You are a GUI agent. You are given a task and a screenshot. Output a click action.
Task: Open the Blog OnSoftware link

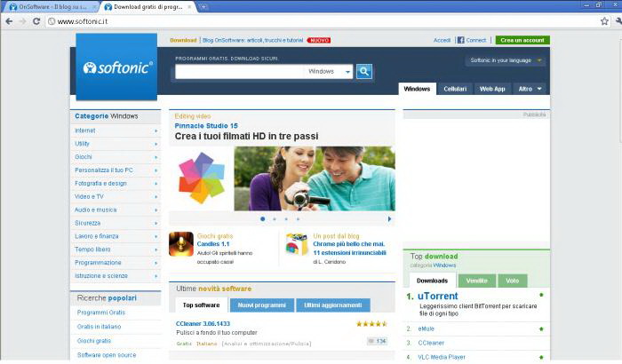(252, 40)
